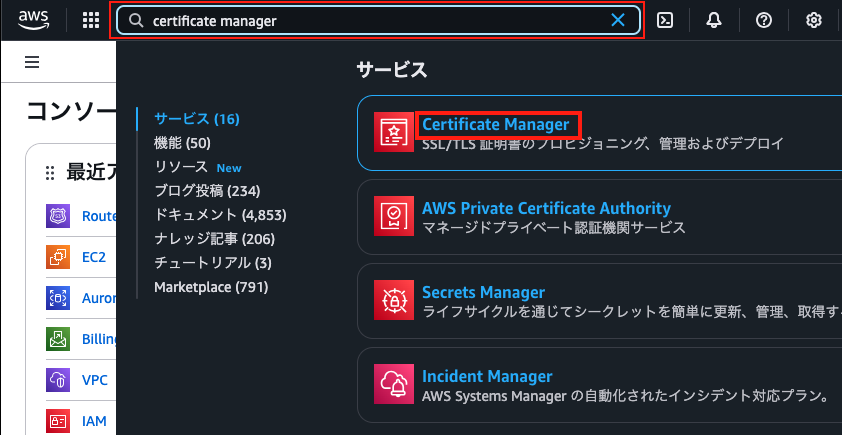Click the Secrets Manager service icon
This screenshot has height=435, width=842.
pos(394,300)
